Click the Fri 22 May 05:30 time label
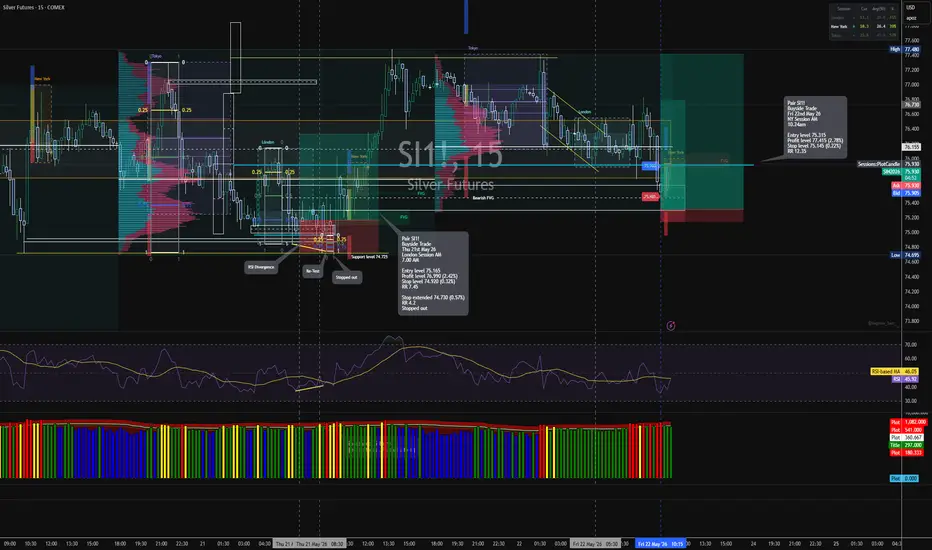This screenshot has width=932, height=550. click(596, 544)
